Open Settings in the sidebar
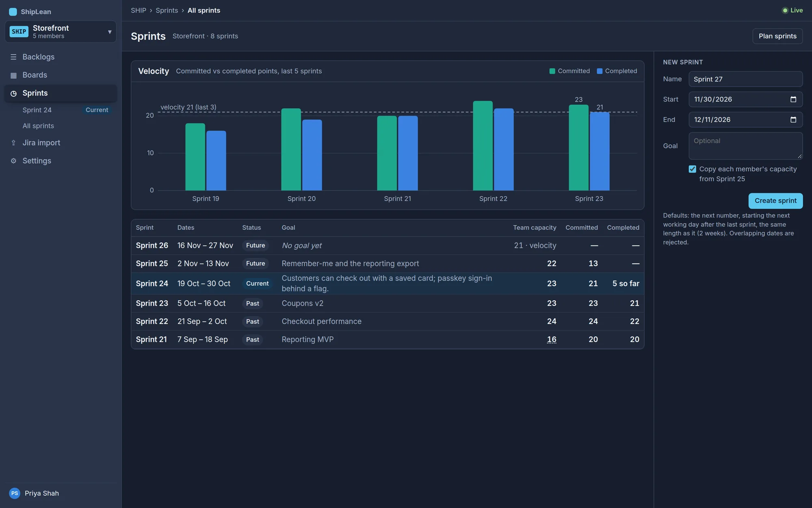812x508 pixels. [x=60, y=161]
